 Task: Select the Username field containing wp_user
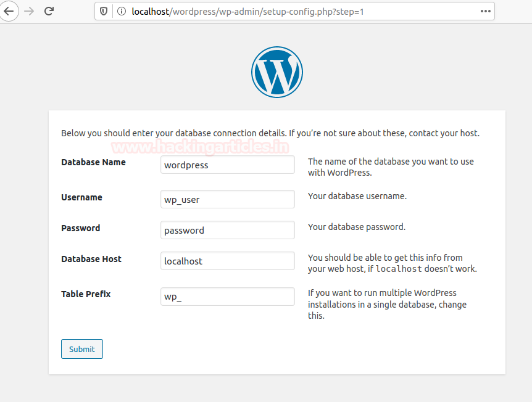228,199
